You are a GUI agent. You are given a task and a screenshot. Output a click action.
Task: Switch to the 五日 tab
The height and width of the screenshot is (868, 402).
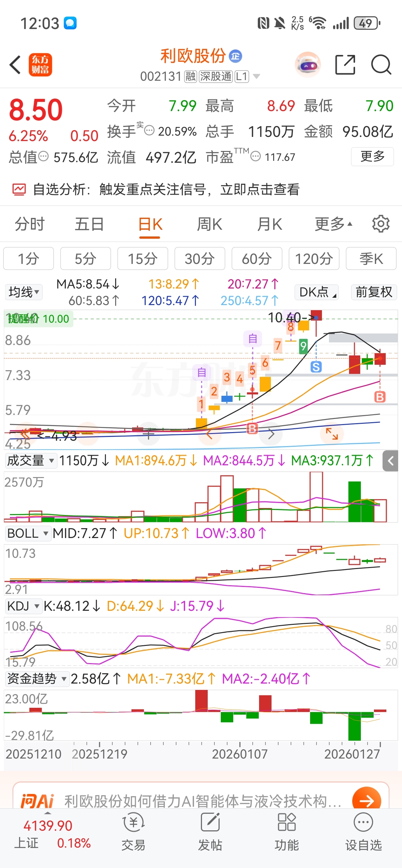tap(89, 224)
